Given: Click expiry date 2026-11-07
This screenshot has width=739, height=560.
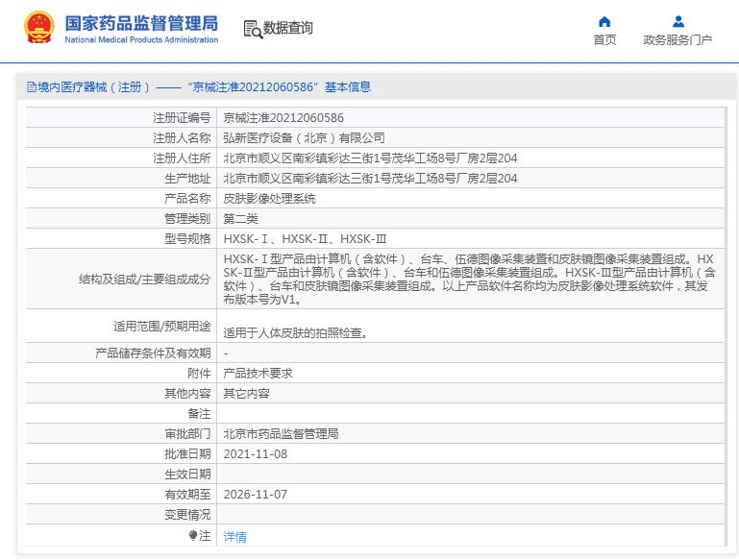Looking at the screenshot, I should click(x=255, y=495).
